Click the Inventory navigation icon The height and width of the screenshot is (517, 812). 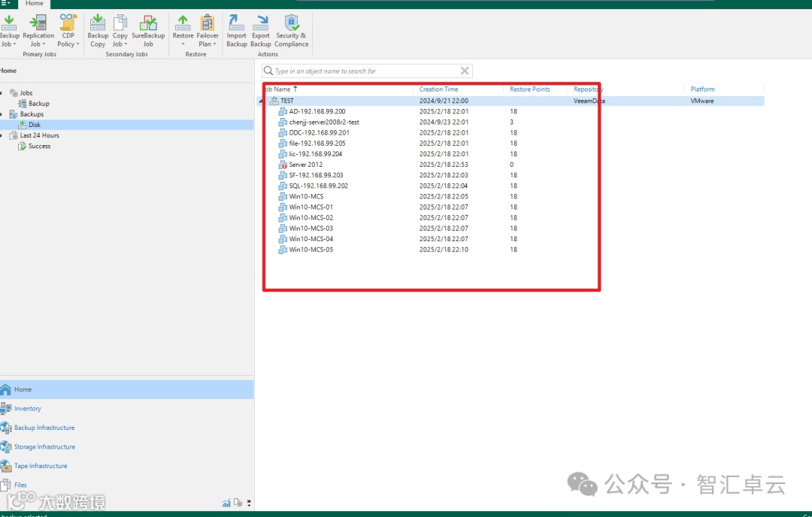coord(6,408)
